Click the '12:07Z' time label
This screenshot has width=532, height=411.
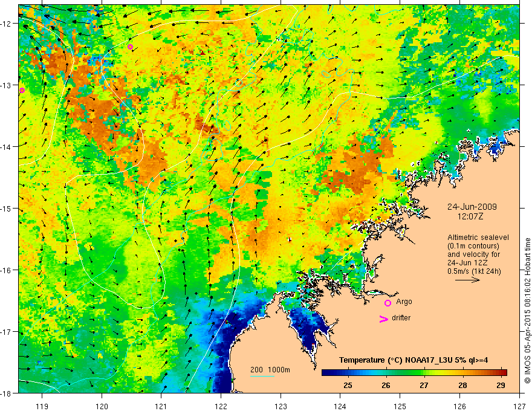click(470, 216)
